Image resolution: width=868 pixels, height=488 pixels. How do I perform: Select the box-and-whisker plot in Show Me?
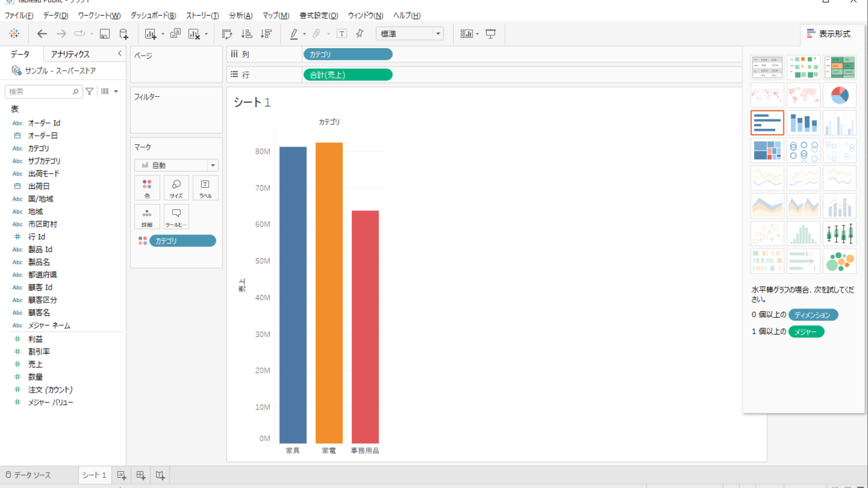pyautogui.click(x=840, y=233)
